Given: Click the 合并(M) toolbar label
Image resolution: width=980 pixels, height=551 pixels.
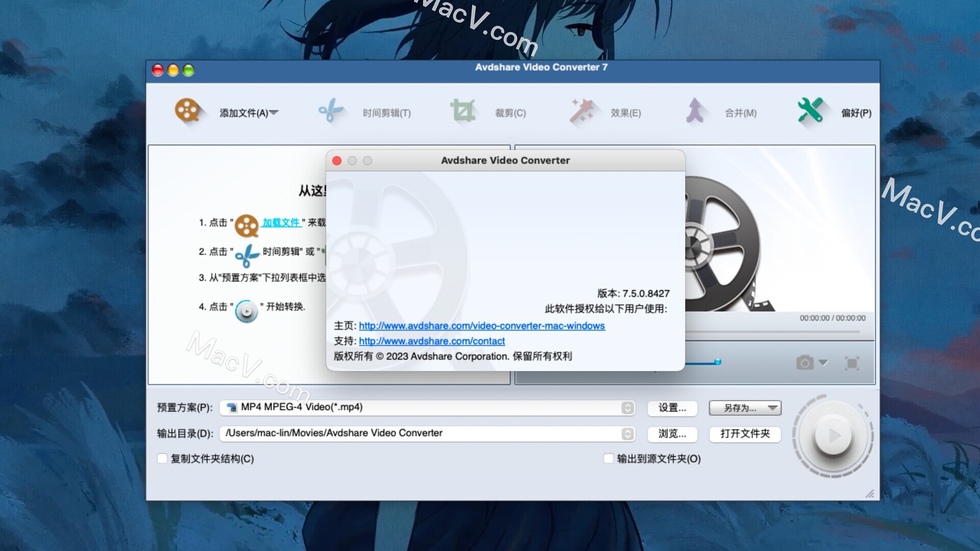Looking at the screenshot, I should [741, 113].
